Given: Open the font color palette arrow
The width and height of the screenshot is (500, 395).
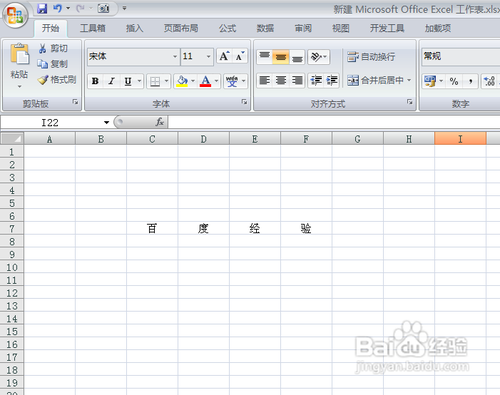Looking at the screenshot, I should [x=216, y=81].
